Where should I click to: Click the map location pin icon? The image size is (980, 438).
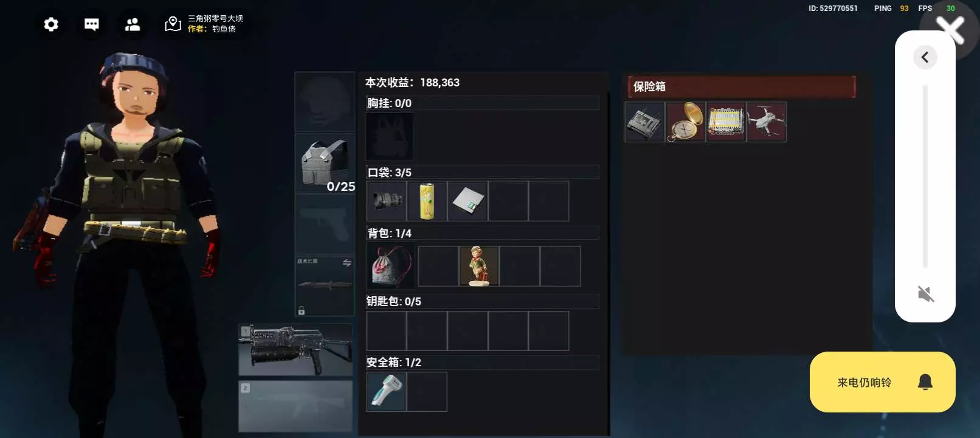(173, 24)
